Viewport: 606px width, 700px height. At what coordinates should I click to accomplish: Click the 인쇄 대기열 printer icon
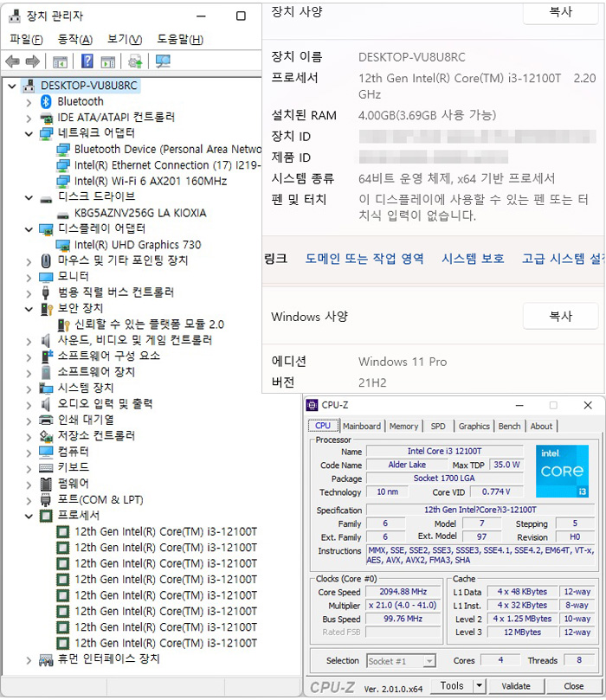[x=46, y=420]
